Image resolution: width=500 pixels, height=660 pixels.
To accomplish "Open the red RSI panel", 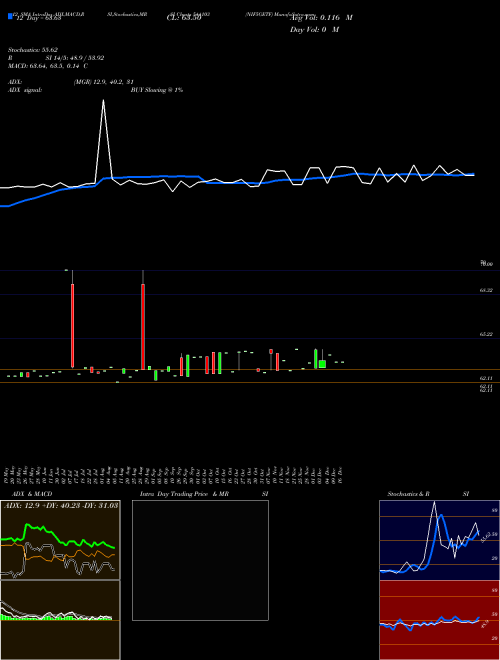I will coord(439,620).
